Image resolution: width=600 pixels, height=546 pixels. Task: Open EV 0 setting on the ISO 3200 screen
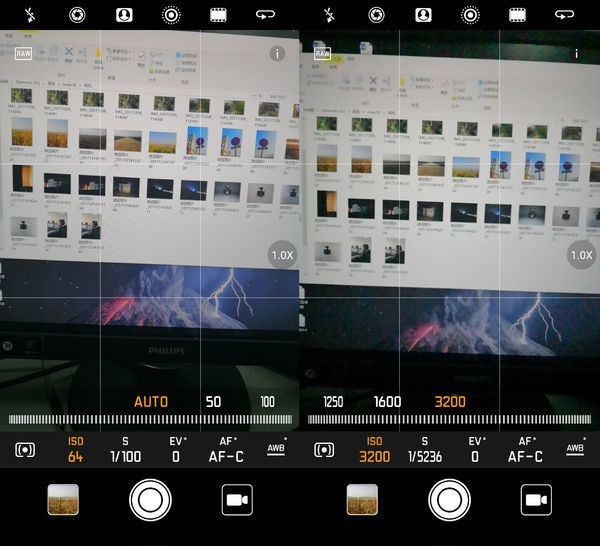click(476, 450)
